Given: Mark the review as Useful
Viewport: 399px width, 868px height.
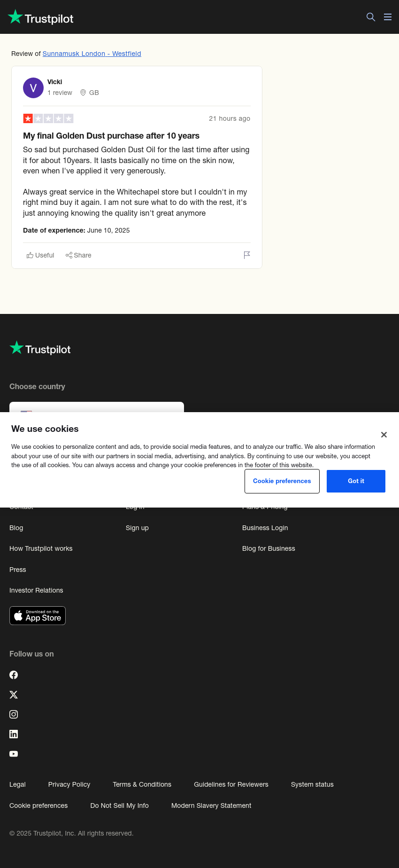Looking at the screenshot, I should click(x=40, y=255).
